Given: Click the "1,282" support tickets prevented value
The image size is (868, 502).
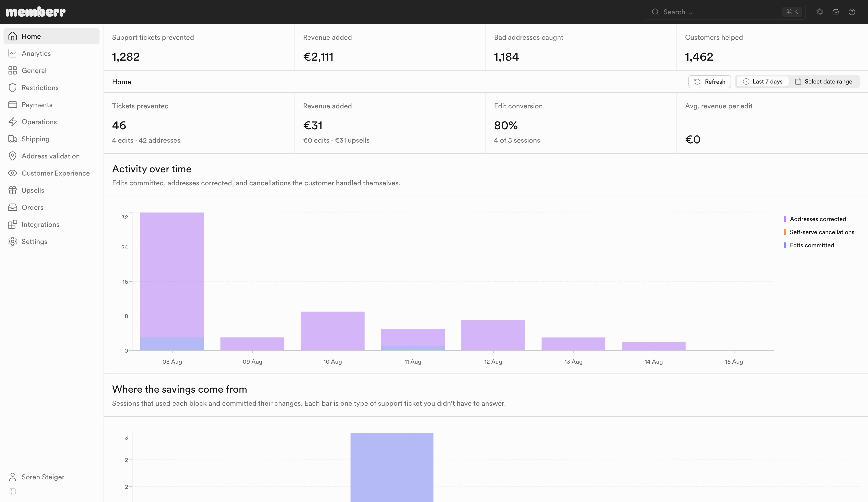Looking at the screenshot, I should pyautogui.click(x=126, y=57).
